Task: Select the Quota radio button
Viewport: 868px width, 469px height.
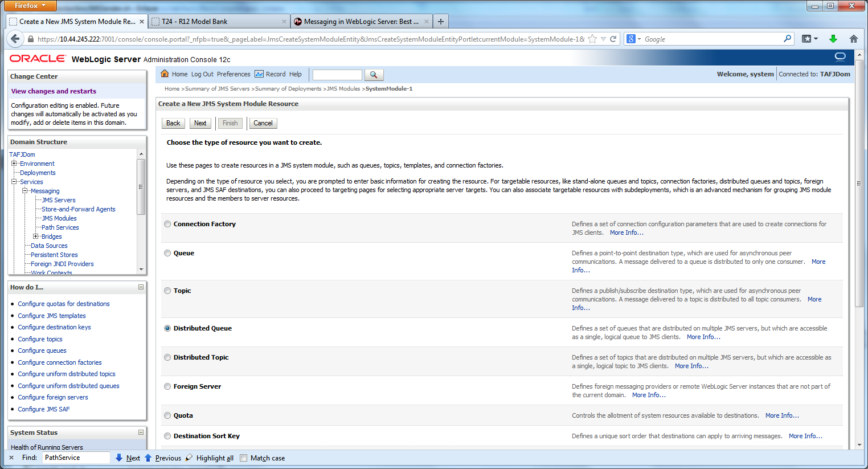Action: 167,415
